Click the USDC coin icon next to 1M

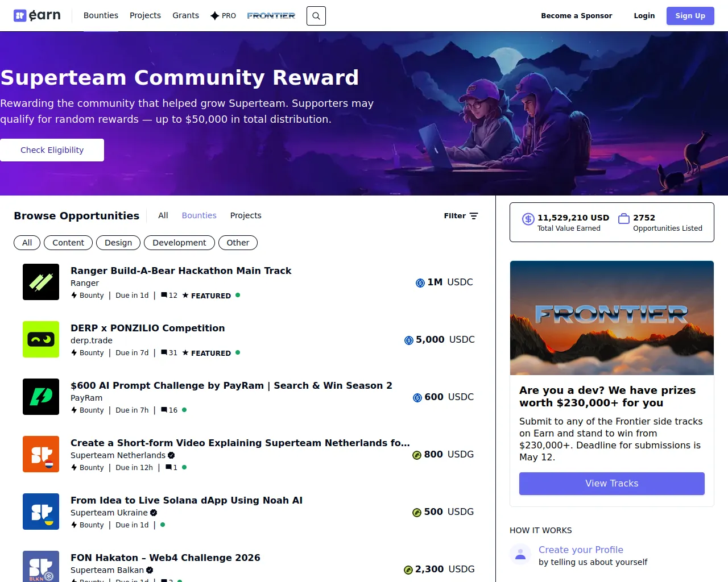[420, 283]
